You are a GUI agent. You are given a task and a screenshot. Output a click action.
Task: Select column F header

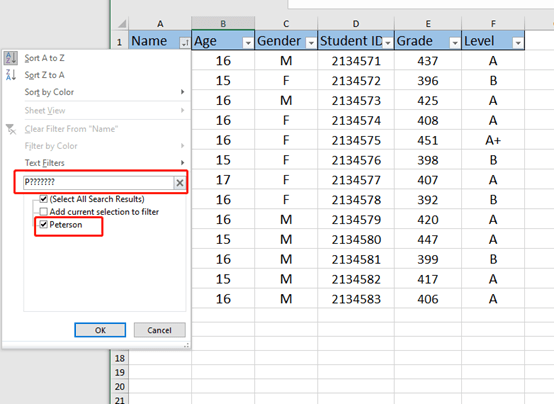pos(493,24)
